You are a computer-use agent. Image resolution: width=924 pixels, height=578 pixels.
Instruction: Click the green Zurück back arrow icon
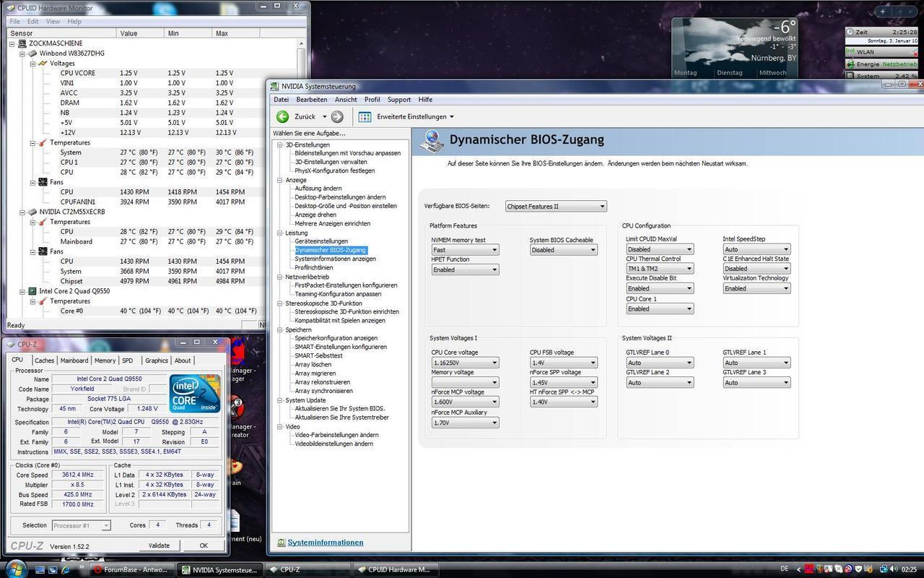282,116
